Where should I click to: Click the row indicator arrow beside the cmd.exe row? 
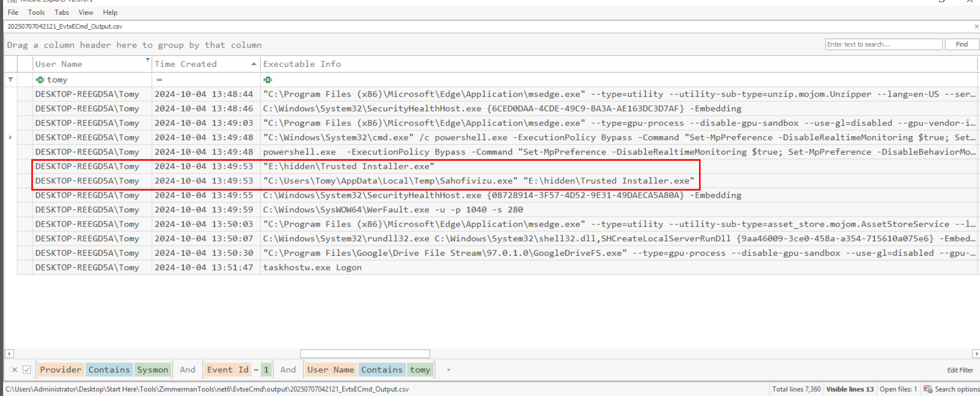click(x=10, y=137)
